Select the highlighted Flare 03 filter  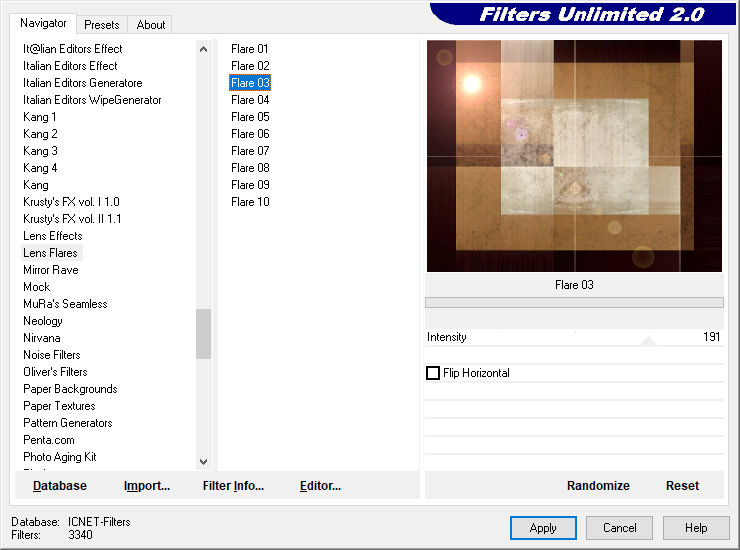[x=250, y=83]
